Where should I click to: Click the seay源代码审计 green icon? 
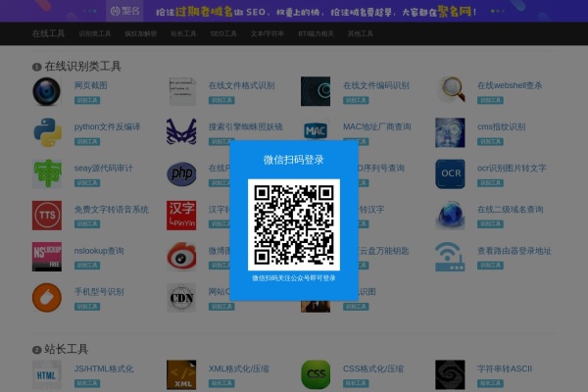[x=46, y=173]
